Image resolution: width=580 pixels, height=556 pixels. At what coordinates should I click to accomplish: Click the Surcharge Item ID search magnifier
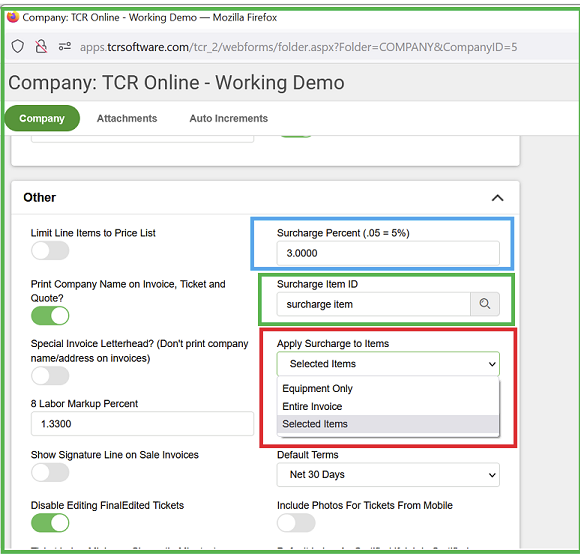pos(485,304)
